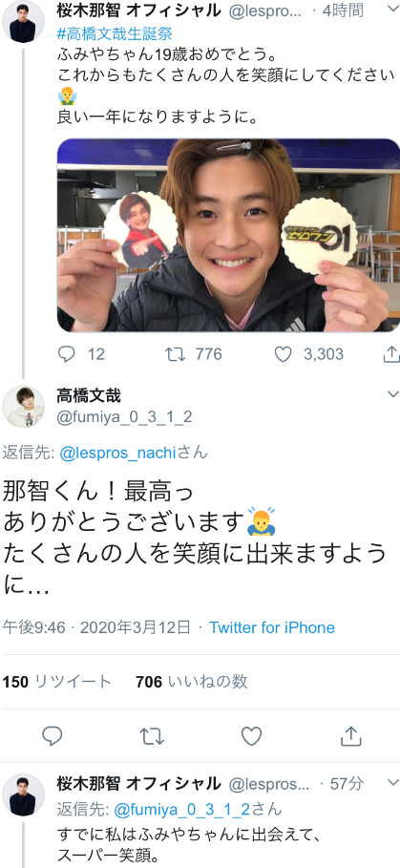The width and height of the screenshot is (400, 868).
Task: Like 高橋文哉's main tweet with heart icon
Action: coord(251,735)
